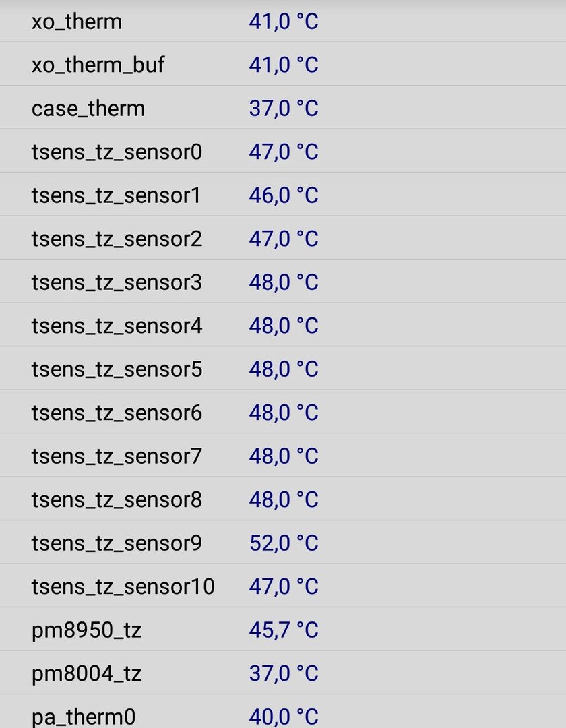
Task: Open the tsens_tz_sensor7 entry
Action: 283,456
